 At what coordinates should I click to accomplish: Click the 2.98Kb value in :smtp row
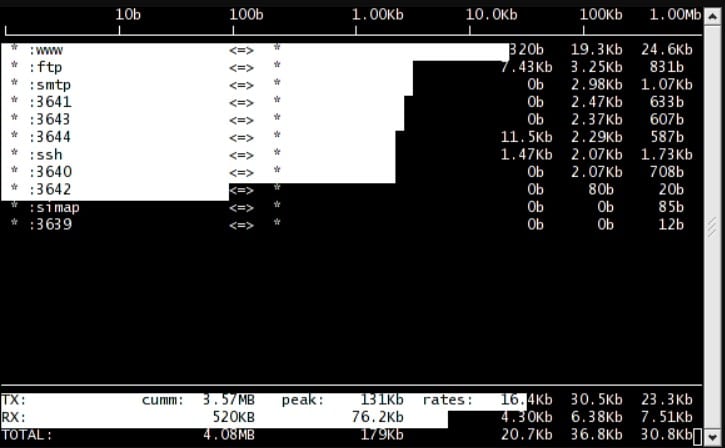coord(596,85)
